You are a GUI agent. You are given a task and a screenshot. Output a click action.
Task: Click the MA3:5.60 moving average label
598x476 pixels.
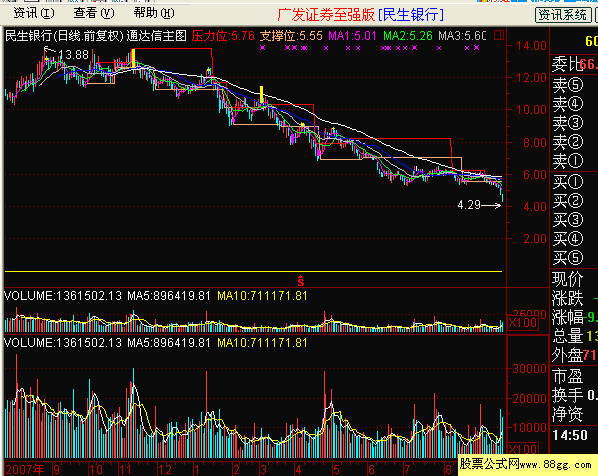[462, 36]
